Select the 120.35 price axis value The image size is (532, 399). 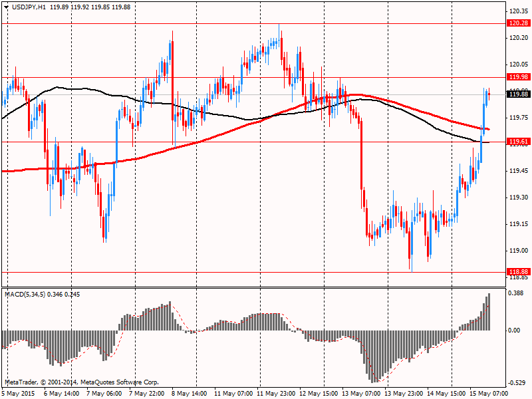(519, 11)
